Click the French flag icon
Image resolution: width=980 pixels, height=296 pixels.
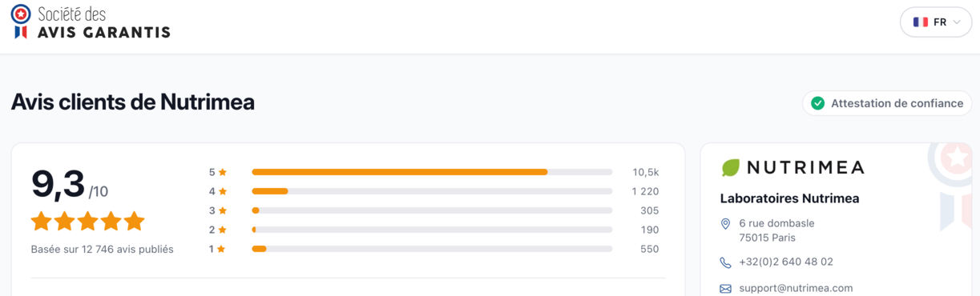[x=921, y=22]
